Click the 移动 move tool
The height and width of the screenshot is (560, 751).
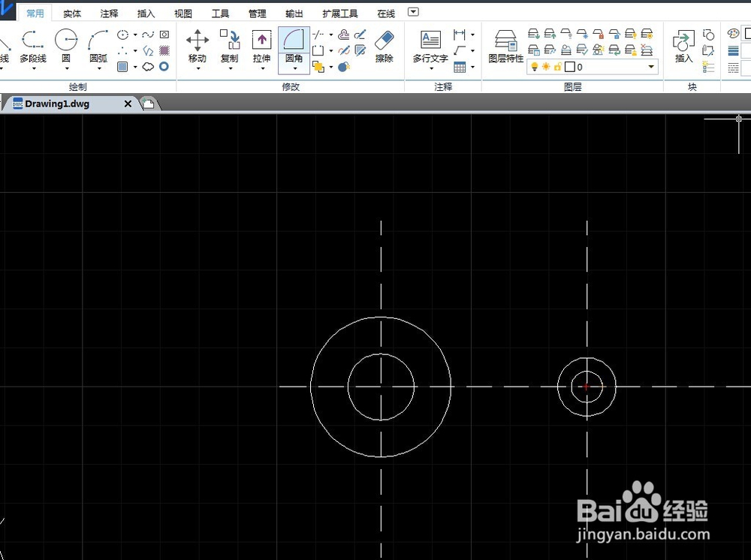pyautogui.click(x=198, y=47)
